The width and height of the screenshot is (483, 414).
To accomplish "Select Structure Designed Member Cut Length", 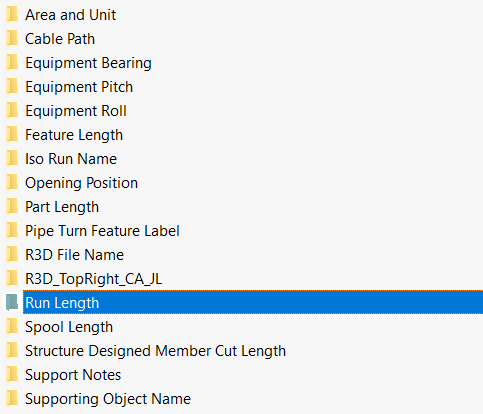I will (155, 351).
